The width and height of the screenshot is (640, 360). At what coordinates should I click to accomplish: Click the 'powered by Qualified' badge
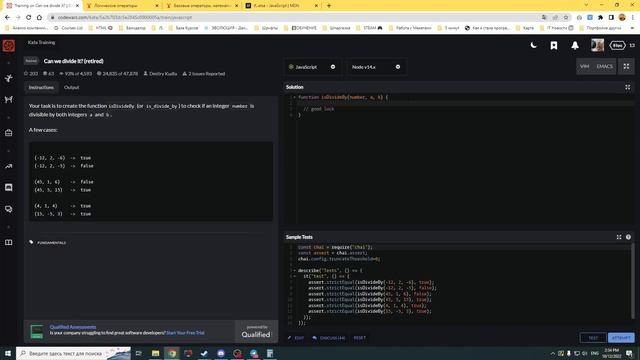(256, 331)
